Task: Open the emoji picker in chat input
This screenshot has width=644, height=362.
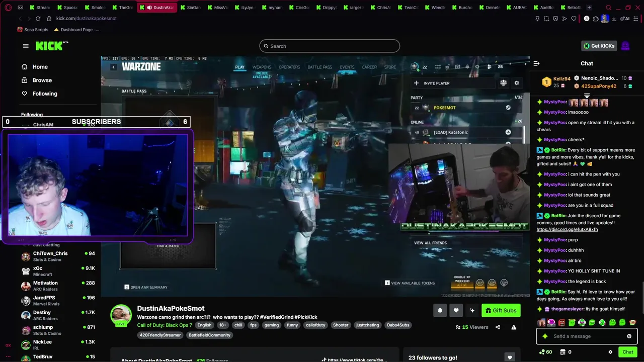Action: pyautogui.click(x=629, y=336)
